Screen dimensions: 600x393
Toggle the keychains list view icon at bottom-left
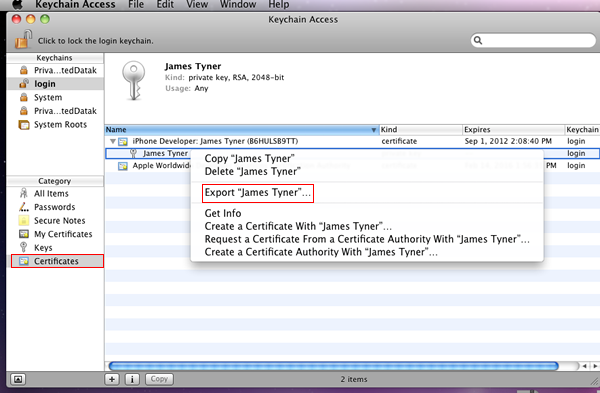(18, 379)
